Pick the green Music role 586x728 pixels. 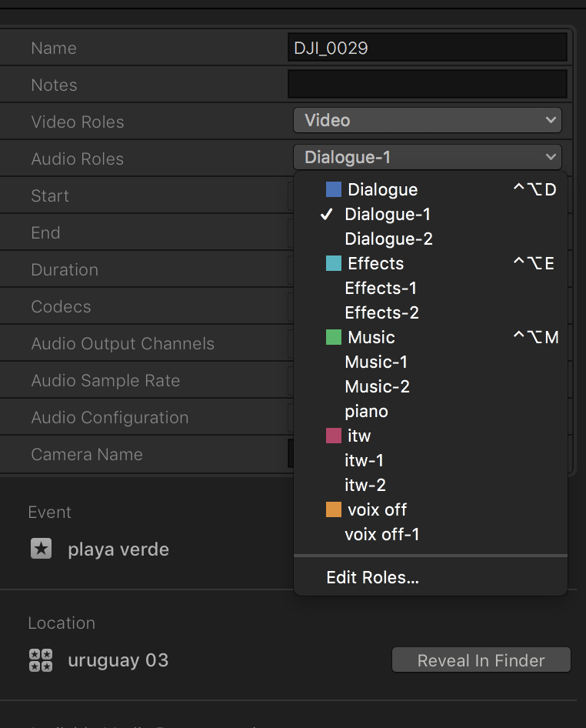(371, 337)
